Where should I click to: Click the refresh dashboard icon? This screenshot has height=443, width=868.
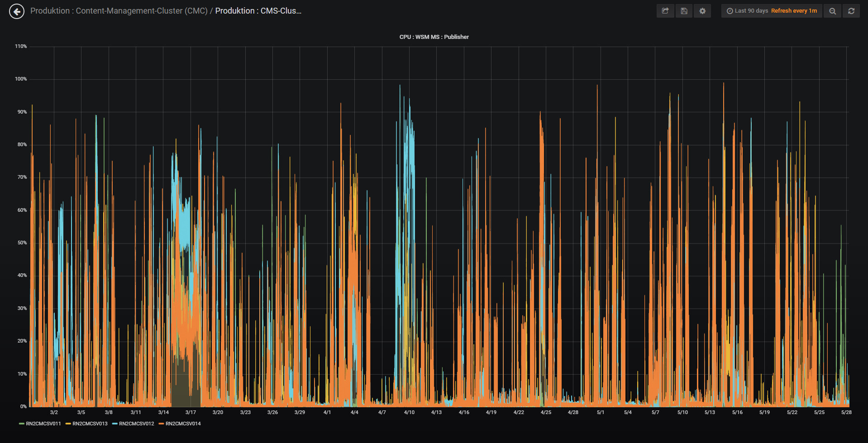[851, 11]
